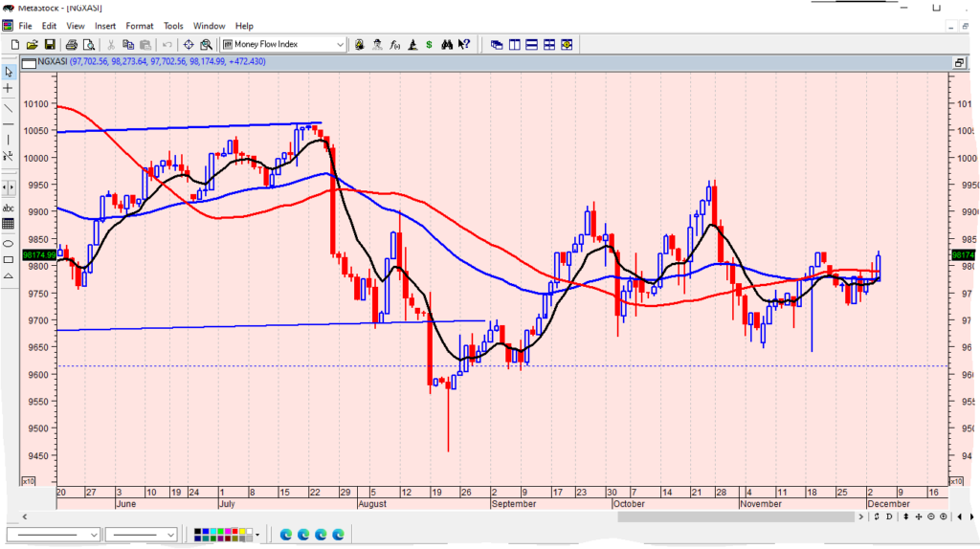Open the Money Flow Index indicator dropdown
The height and width of the screenshot is (549, 980).
point(340,44)
